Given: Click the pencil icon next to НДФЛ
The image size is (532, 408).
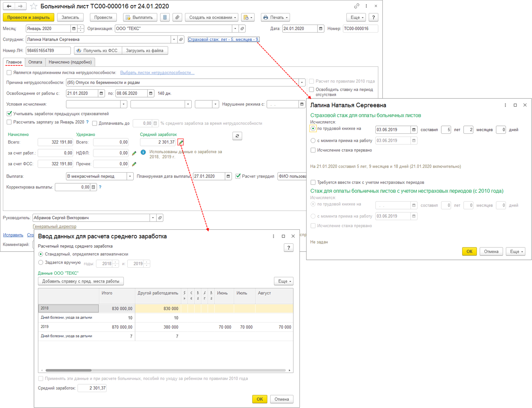Looking at the screenshot, I should (134, 153).
